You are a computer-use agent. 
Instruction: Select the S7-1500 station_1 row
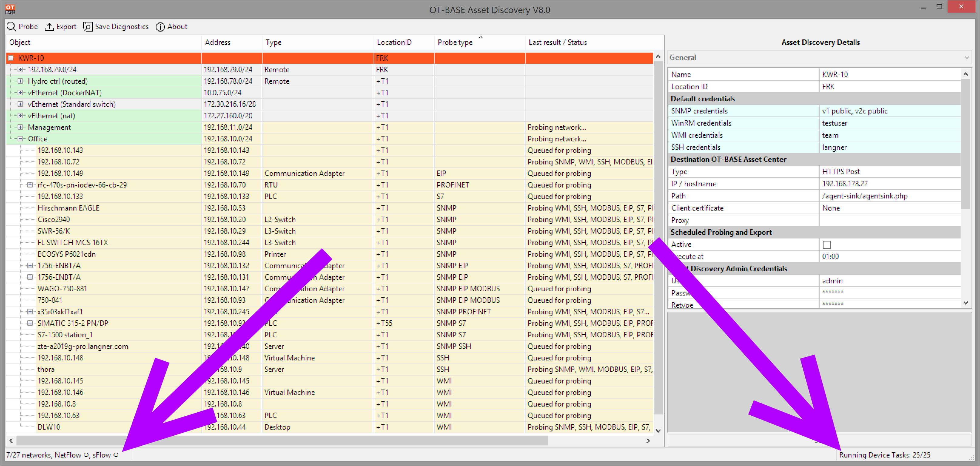click(x=330, y=335)
